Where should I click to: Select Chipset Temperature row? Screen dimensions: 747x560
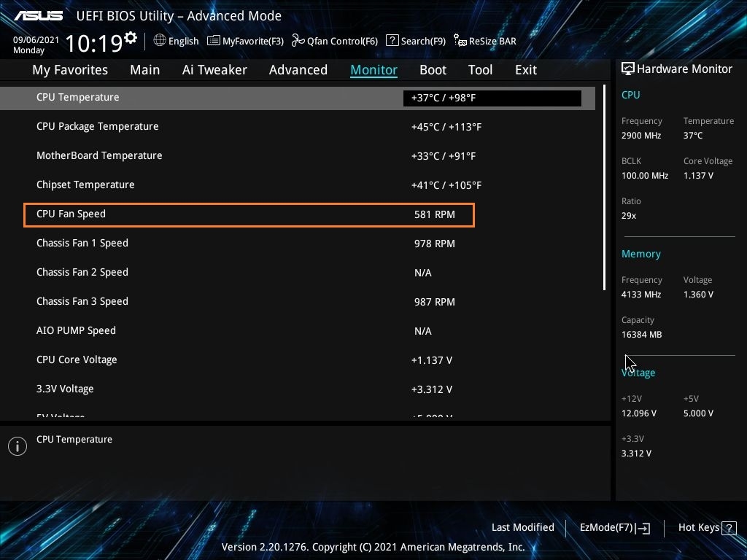coord(298,184)
